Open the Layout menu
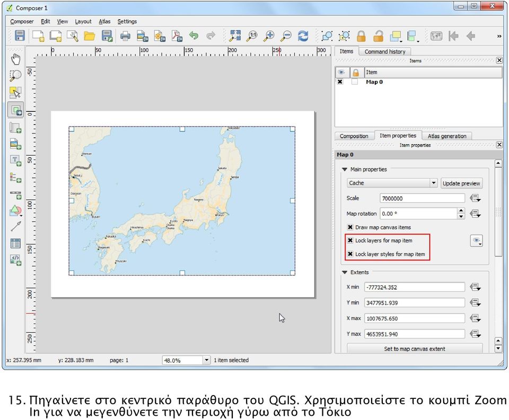Screen dimensions: 509x420 [83, 21]
